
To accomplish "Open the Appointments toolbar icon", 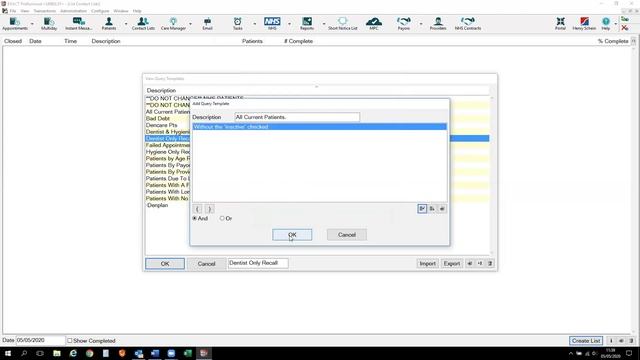I will 15,24.
